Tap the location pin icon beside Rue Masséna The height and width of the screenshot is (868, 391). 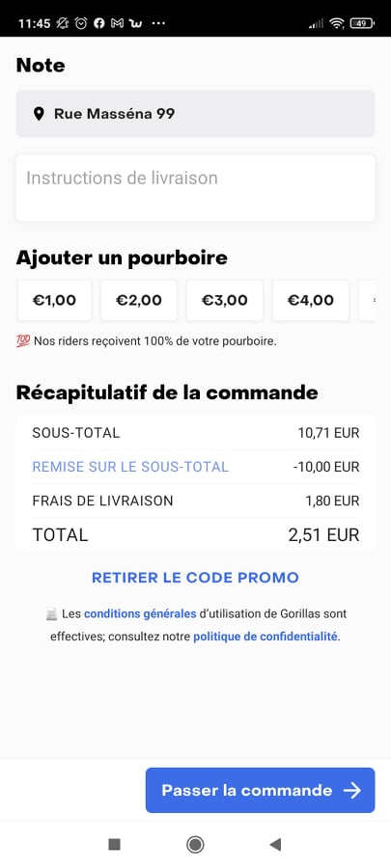pyautogui.click(x=39, y=114)
